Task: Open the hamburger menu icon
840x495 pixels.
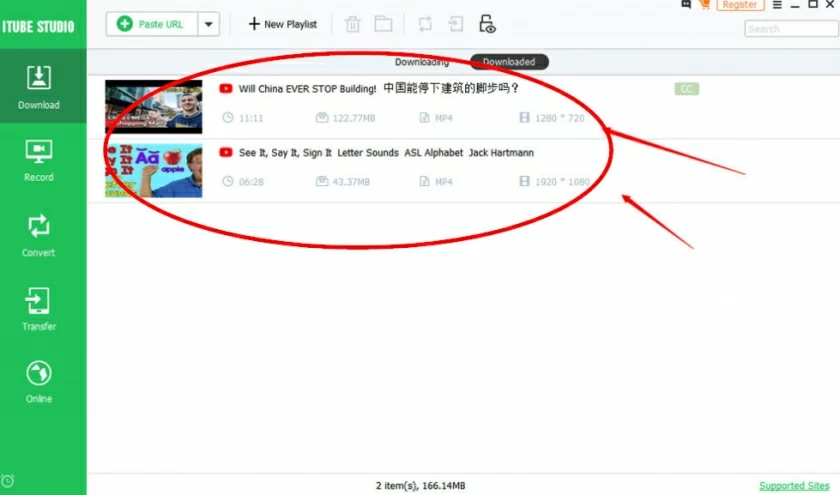Action: (777, 5)
